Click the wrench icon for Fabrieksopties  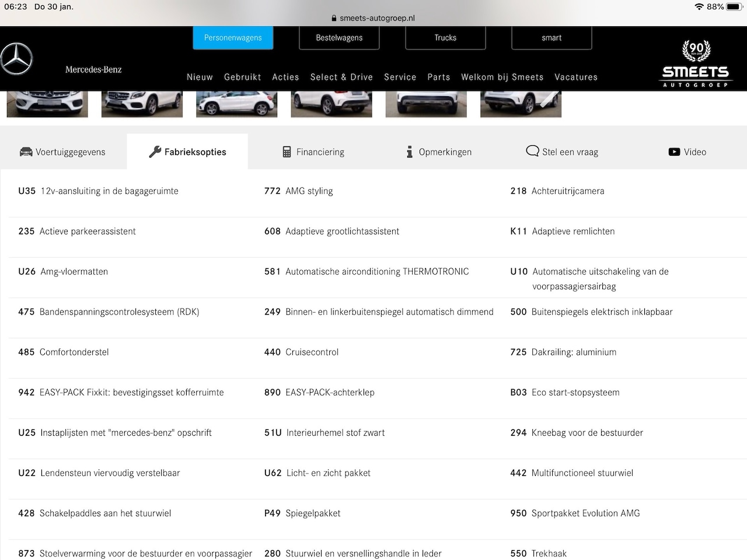tap(155, 152)
